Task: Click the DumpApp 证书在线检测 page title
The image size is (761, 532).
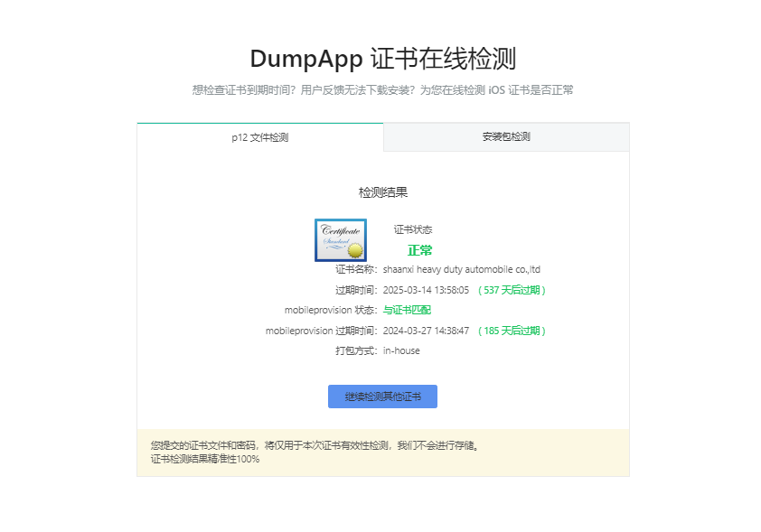Action: 382,59
